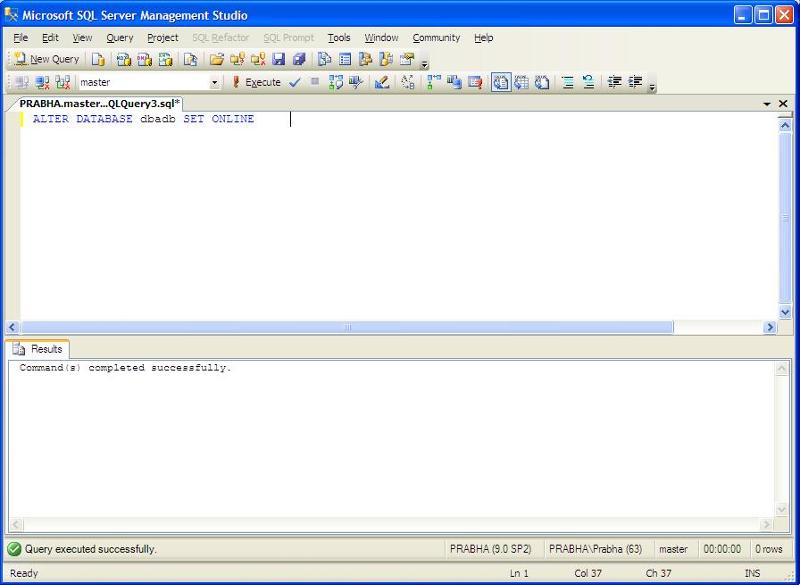Image resolution: width=800 pixels, height=585 pixels.
Task: Open the Edit menu
Action: tap(50, 38)
